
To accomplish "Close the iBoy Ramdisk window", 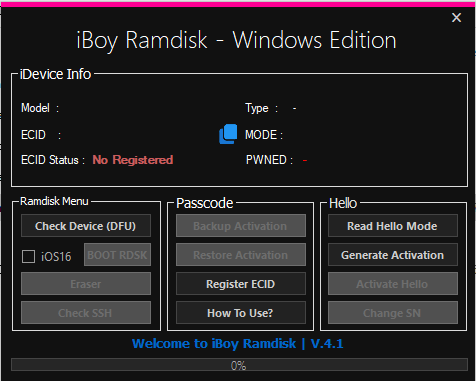I will [x=456, y=17].
